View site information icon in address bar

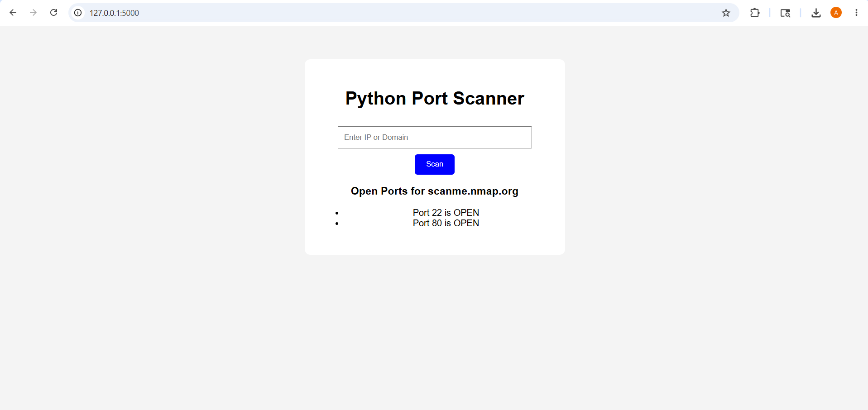click(78, 13)
